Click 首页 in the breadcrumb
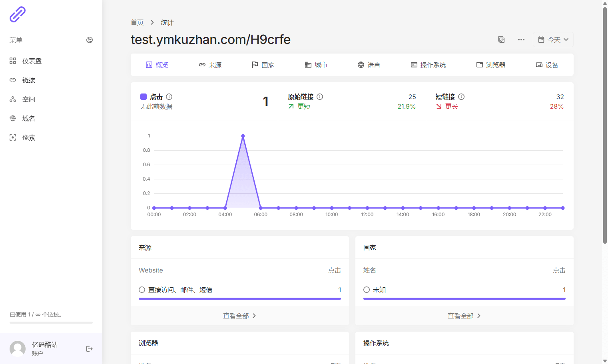 click(x=137, y=22)
